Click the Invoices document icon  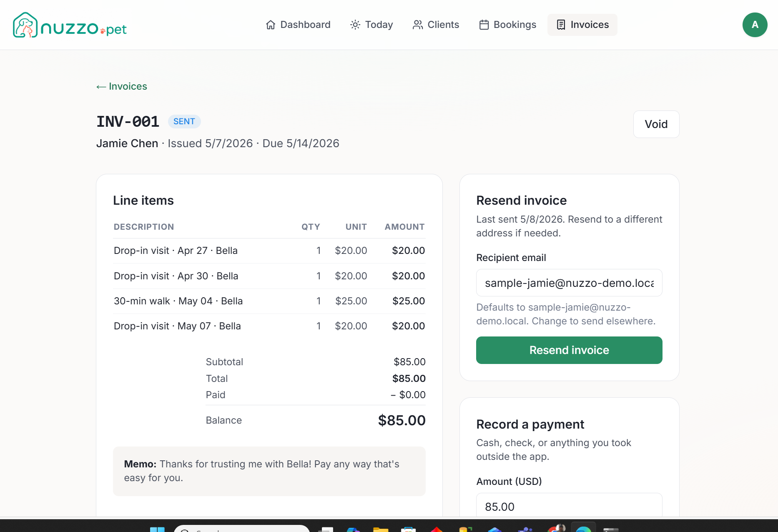[x=561, y=25]
